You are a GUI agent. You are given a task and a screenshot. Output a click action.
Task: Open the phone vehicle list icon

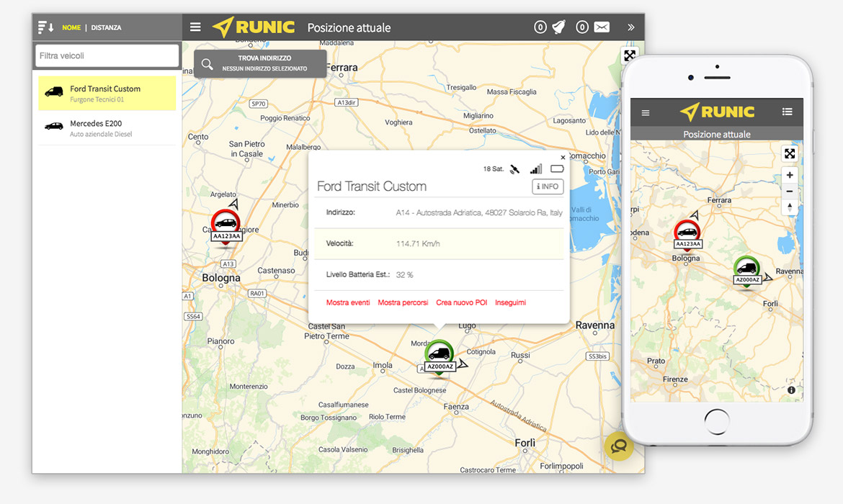[787, 112]
